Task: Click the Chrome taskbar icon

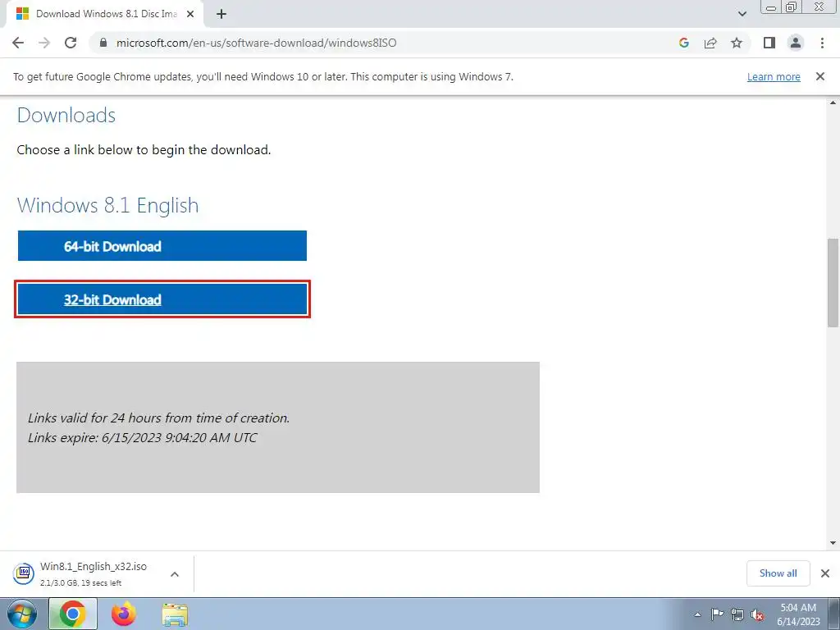Action: (x=73, y=614)
